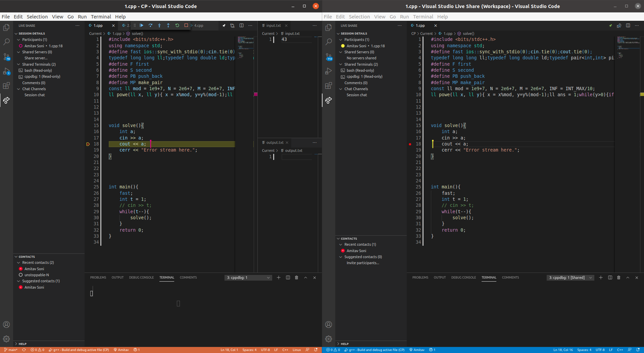644x353 pixels.
Task: Open the Terminal menu
Action: [x=101, y=16]
